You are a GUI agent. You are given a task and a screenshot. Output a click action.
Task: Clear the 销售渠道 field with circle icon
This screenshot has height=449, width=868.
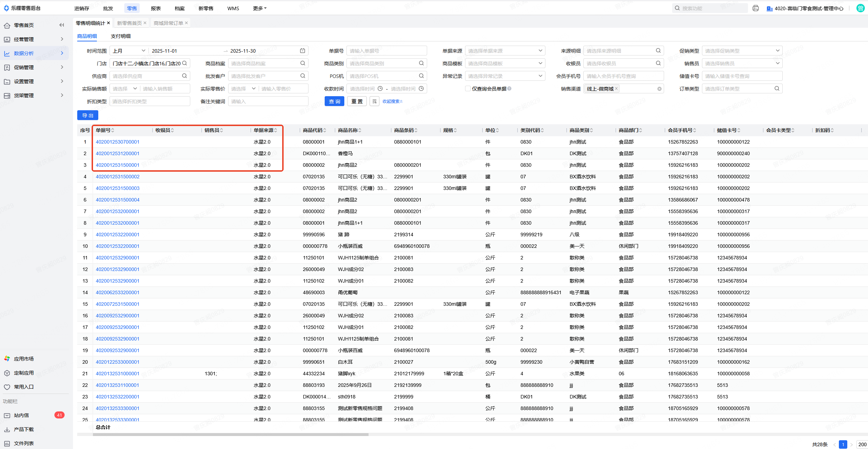660,89
